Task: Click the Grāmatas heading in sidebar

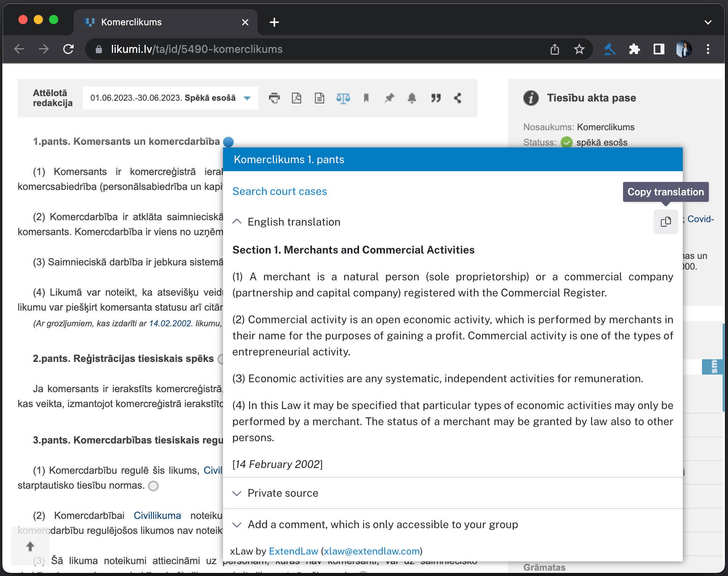Action: pos(544,567)
